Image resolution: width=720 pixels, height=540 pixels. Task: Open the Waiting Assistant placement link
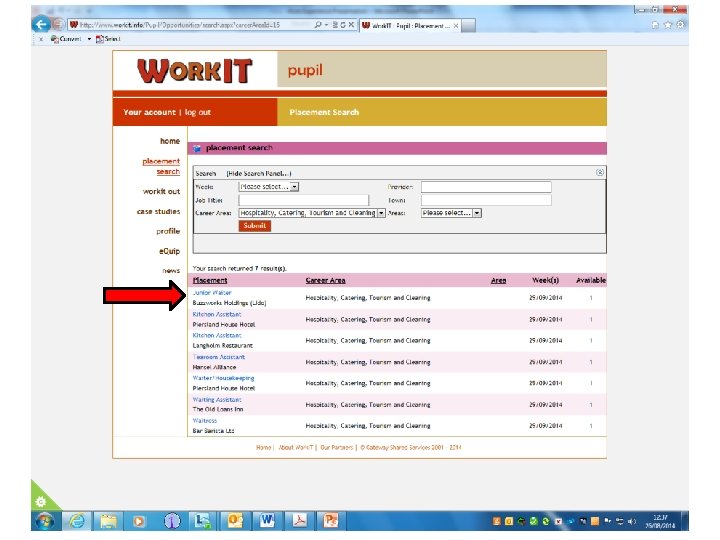(217, 399)
